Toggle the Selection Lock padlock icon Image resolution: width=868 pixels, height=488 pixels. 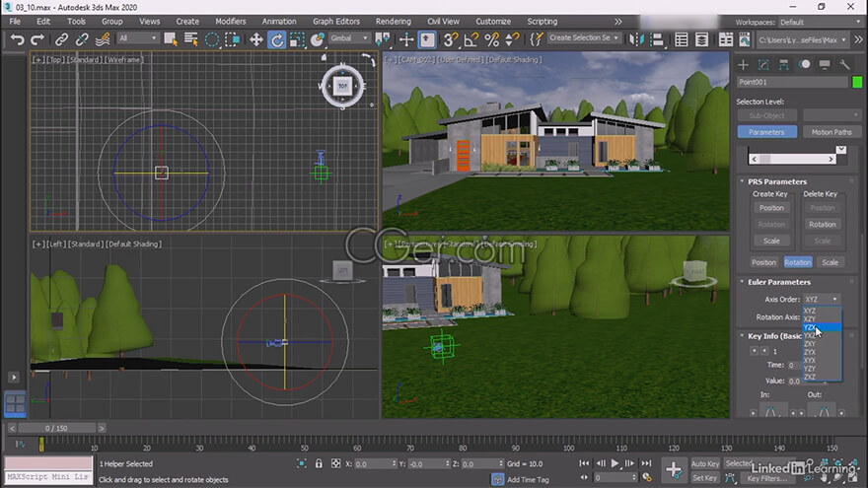[x=319, y=463]
